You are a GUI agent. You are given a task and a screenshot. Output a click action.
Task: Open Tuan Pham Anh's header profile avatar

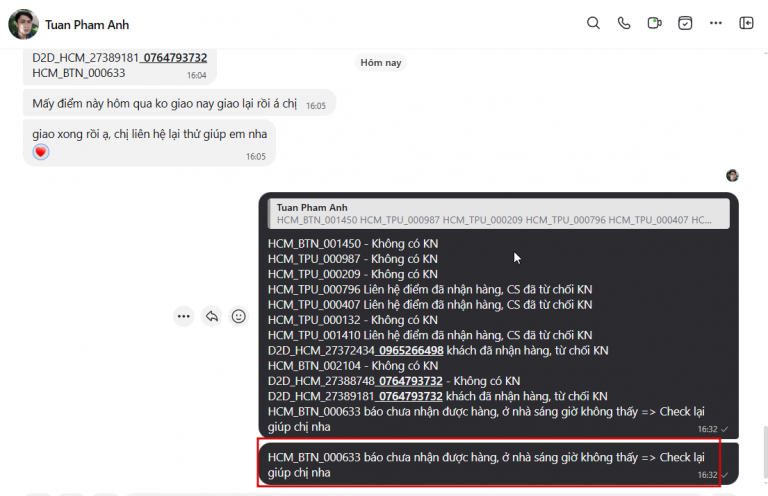tap(24, 24)
